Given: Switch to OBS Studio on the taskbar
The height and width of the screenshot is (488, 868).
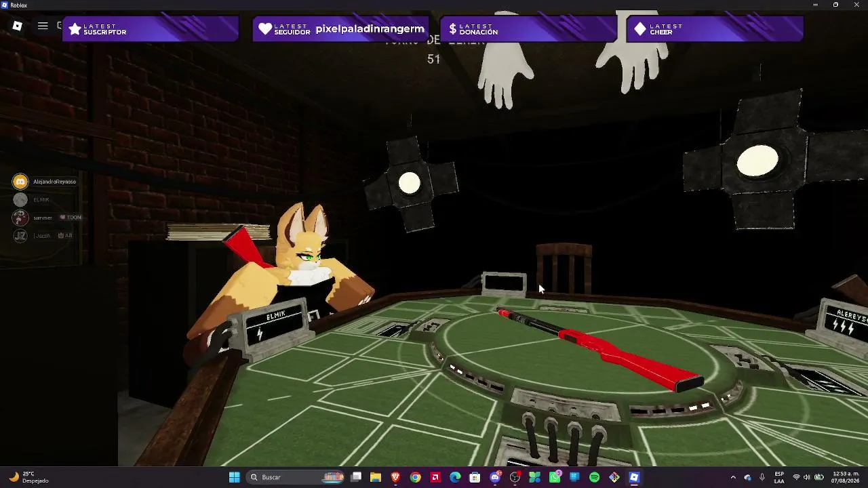Looking at the screenshot, I should click(515, 477).
